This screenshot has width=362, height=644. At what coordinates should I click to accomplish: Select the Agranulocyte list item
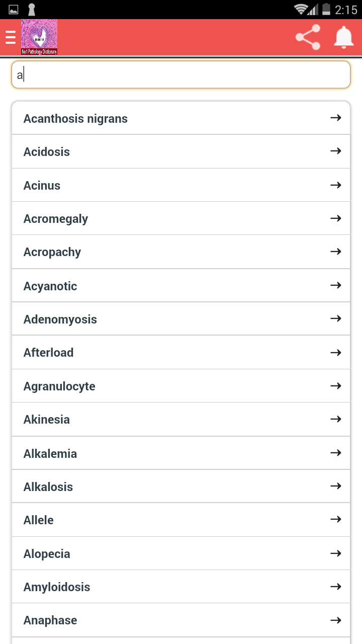click(x=151, y=385)
